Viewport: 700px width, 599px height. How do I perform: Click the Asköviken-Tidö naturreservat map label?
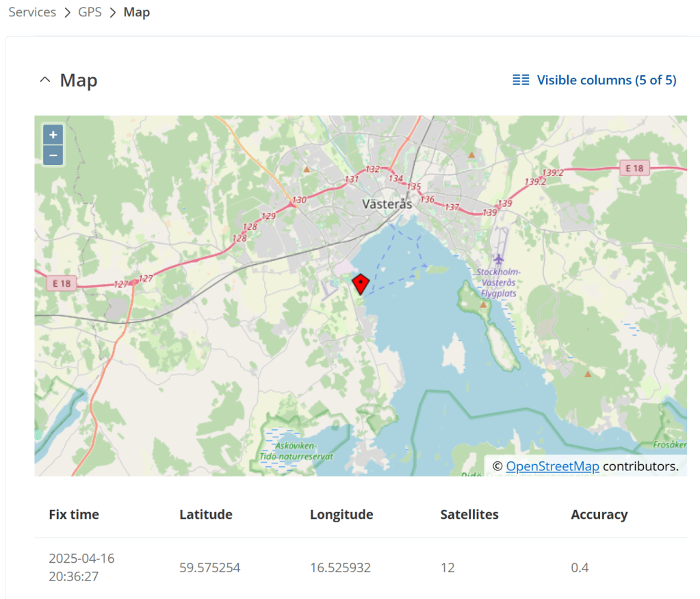(x=296, y=451)
